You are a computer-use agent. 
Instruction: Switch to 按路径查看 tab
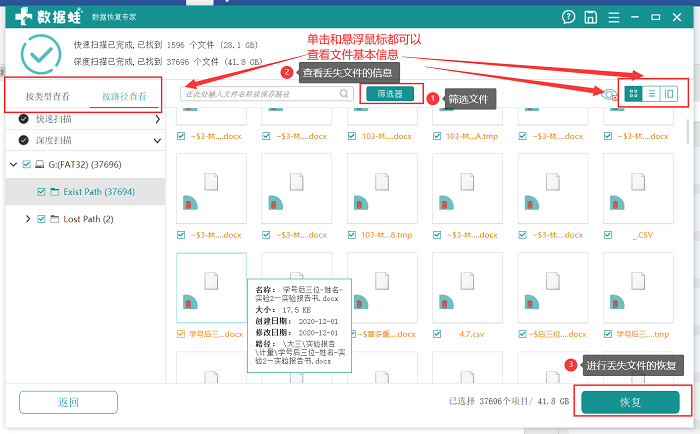click(x=124, y=96)
